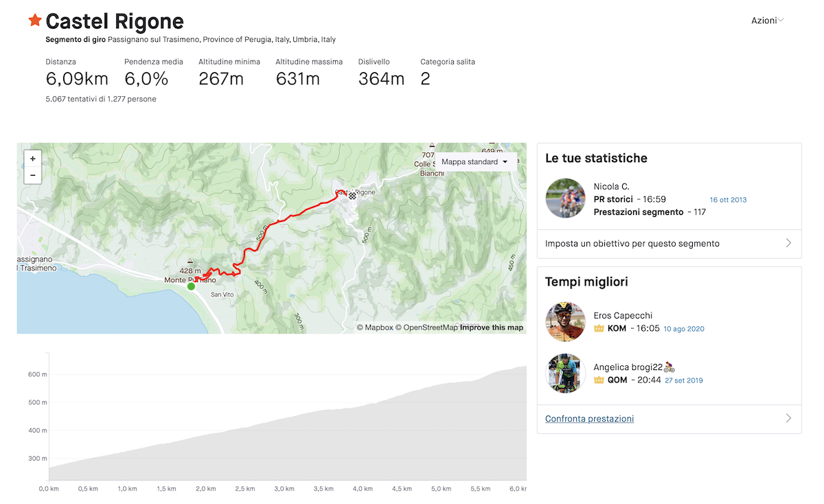Viewport: 824px width, 504px height.
Task: Click the orange star beside Castel Rigone
Action: click(35, 21)
